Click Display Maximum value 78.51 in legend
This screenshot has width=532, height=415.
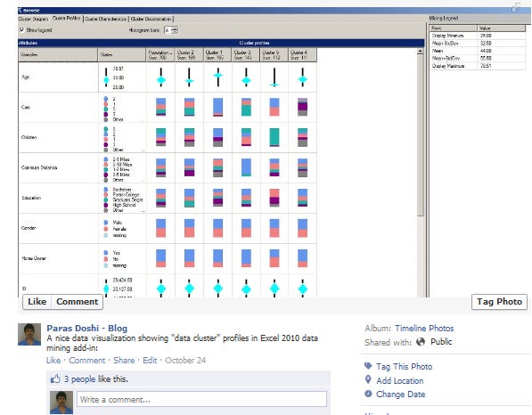(x=486, y=66)
